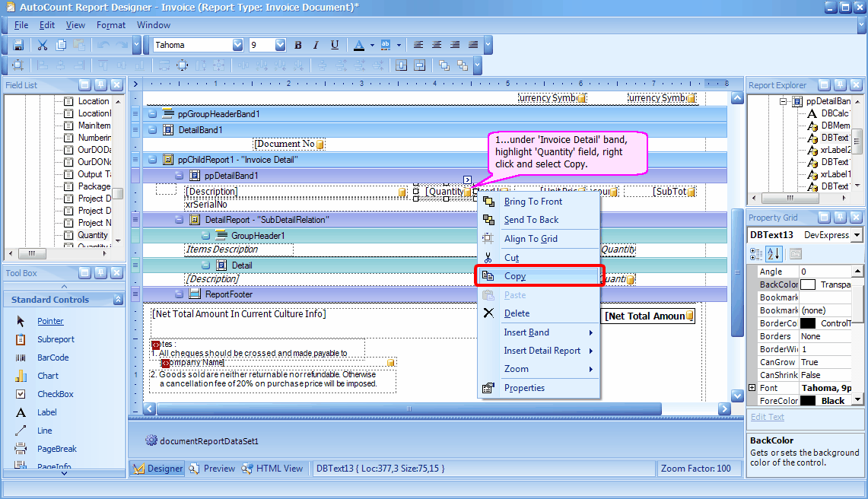Choose Copy from context menu
This screenshot has width=868, height=499.
point(539,276)
